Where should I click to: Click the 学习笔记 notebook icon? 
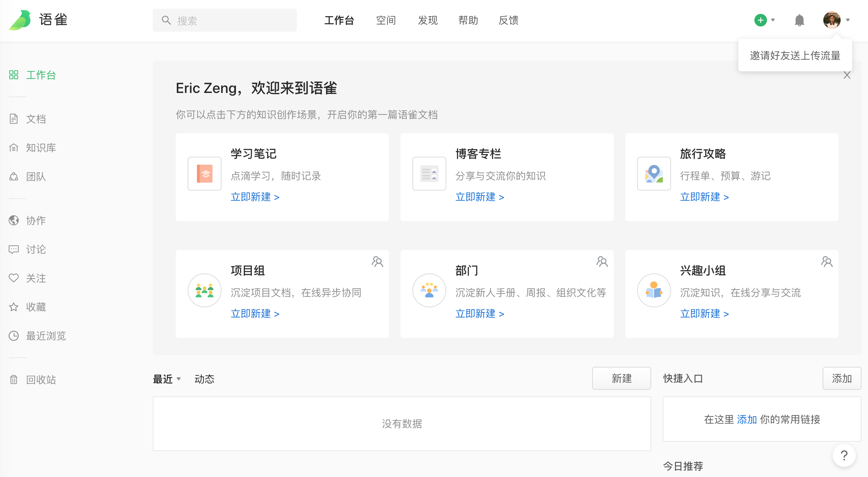[x=205, y=174]
